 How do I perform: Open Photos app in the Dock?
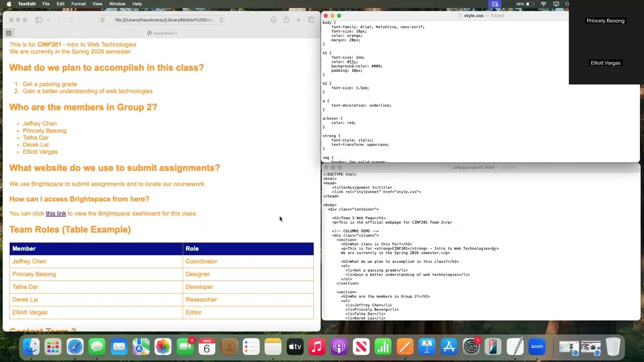pyautogui.click(x=163, y=346)
